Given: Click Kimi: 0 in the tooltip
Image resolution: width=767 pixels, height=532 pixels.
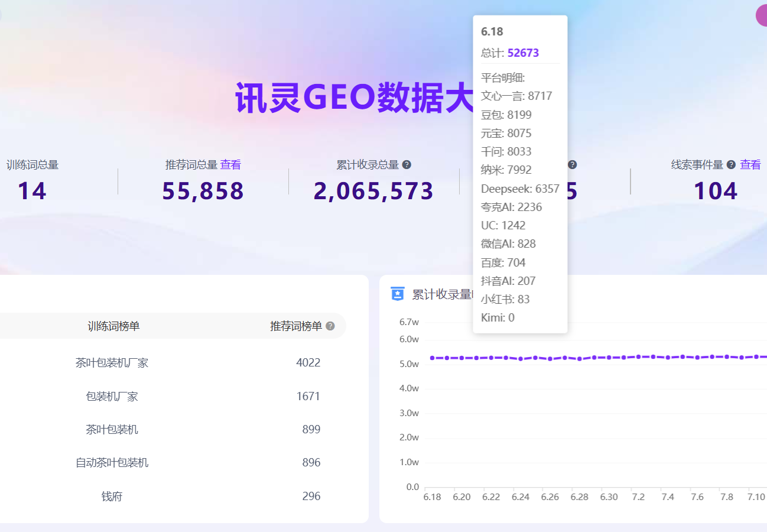Looking at the screenshot, I should 498,317.
